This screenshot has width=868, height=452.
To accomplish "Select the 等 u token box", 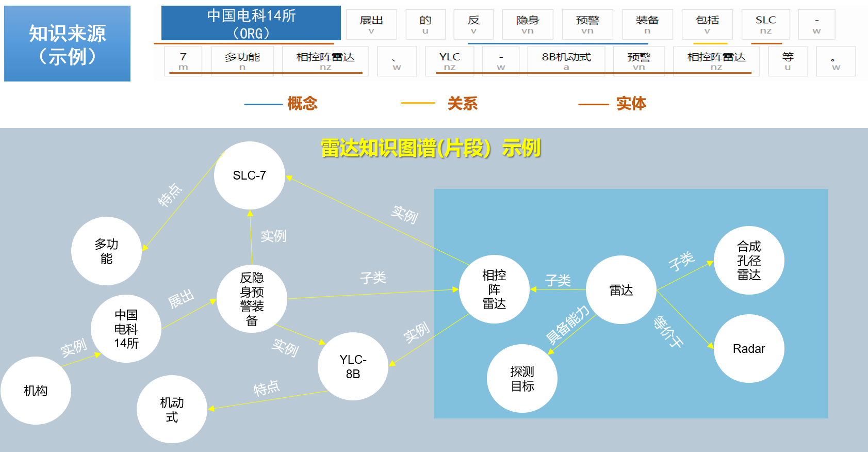I will pyautogui.click(x=788, y=61).
